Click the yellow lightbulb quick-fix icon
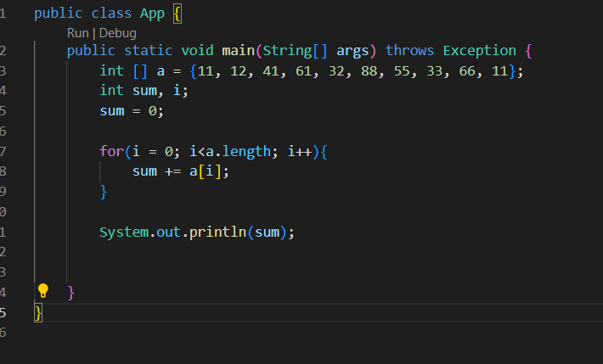The width and height of the screenshot is (603, 364). pos(43,291)
